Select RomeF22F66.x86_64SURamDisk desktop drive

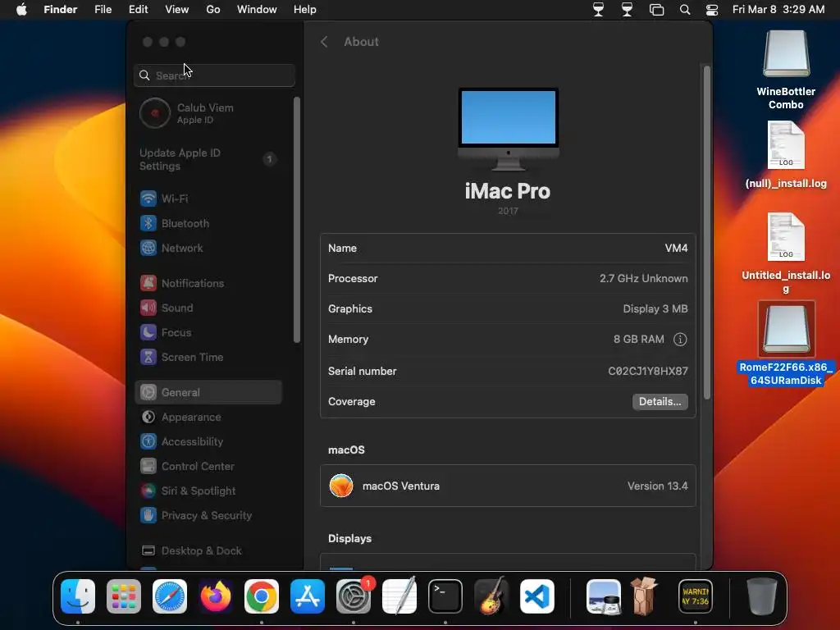(x=786, y=344)
